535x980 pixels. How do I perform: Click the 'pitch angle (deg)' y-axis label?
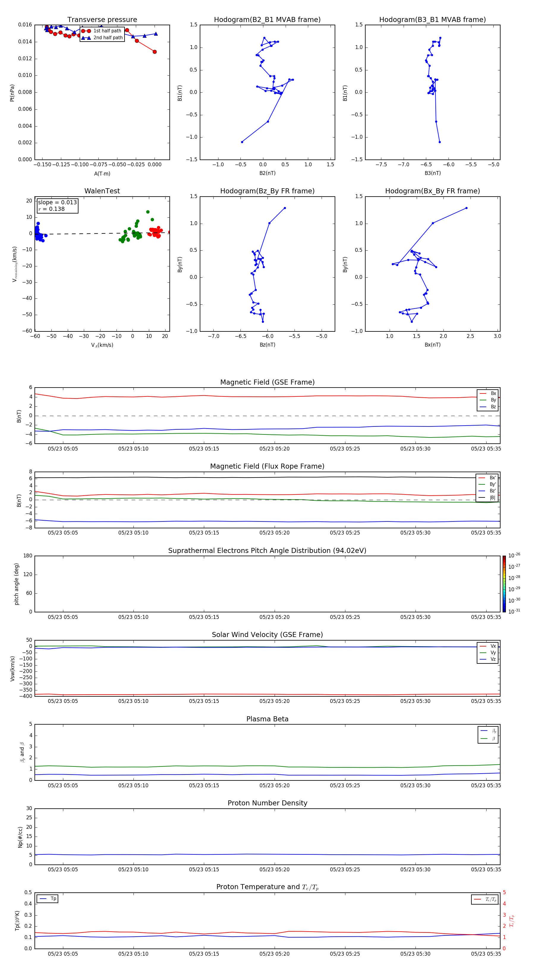click(16, 584)
